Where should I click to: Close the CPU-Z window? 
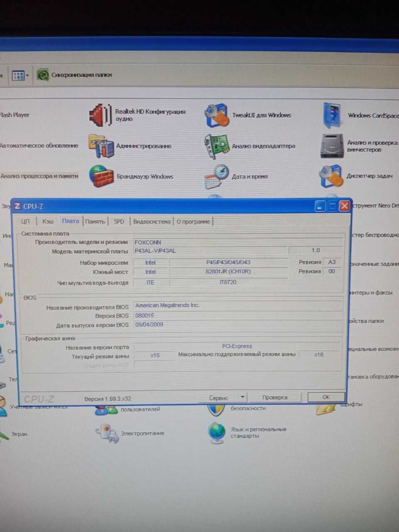(344, 206)
